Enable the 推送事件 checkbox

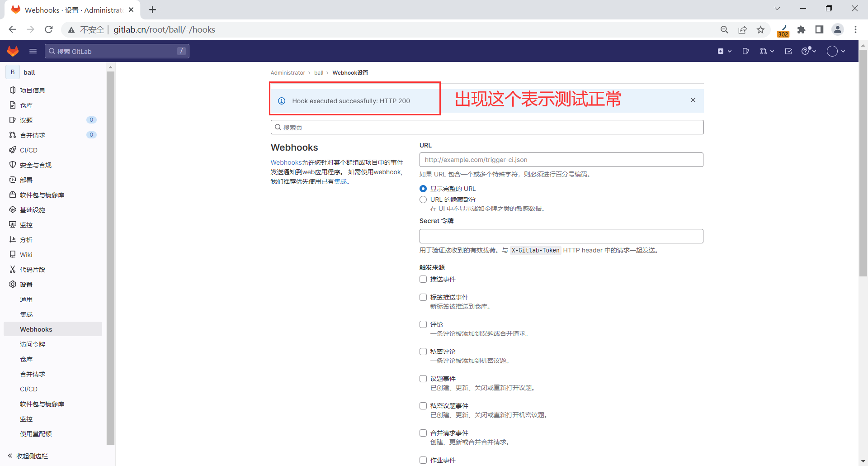423,279
